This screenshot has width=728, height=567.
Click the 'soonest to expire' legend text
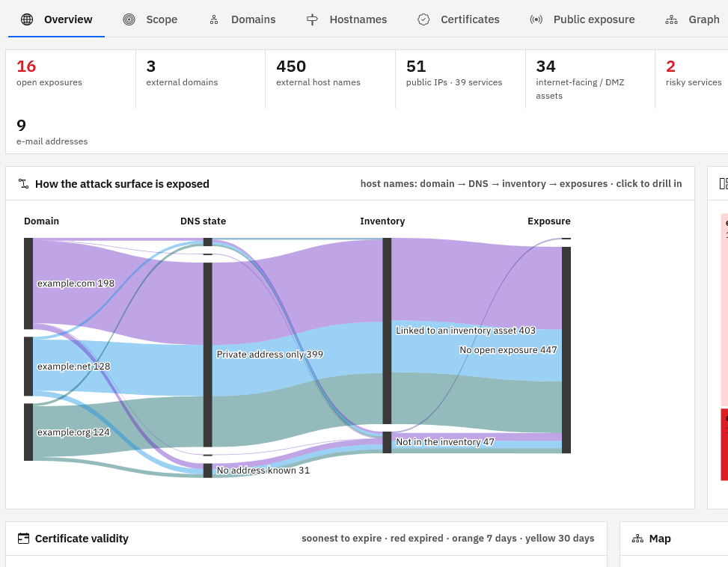pos(341,539)
